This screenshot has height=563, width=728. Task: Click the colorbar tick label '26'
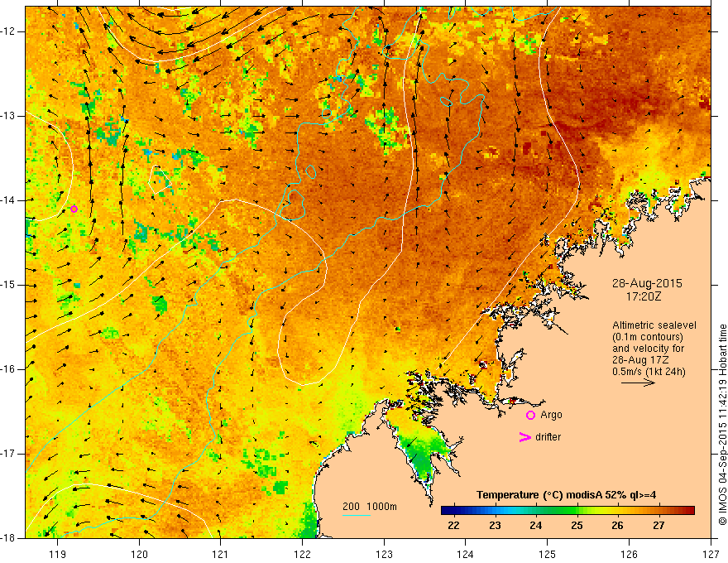(x=617, y=526)
